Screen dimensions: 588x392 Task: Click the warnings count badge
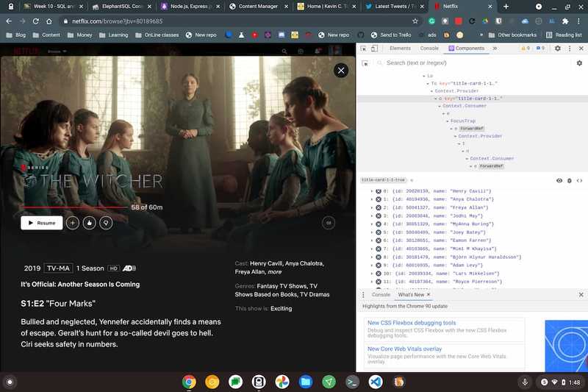526,49
